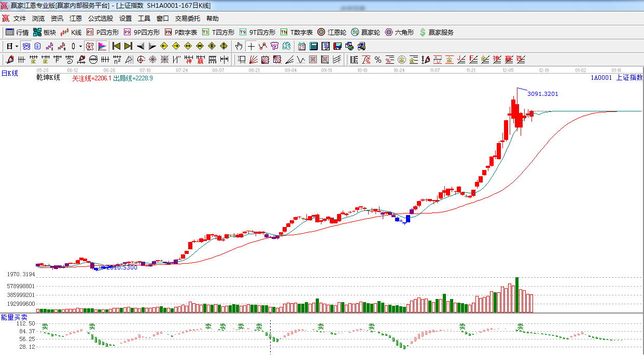The width and height of the screenshot is (644, 355).
Task: Open the 公式选股 menu
Action: coord(100,19)
